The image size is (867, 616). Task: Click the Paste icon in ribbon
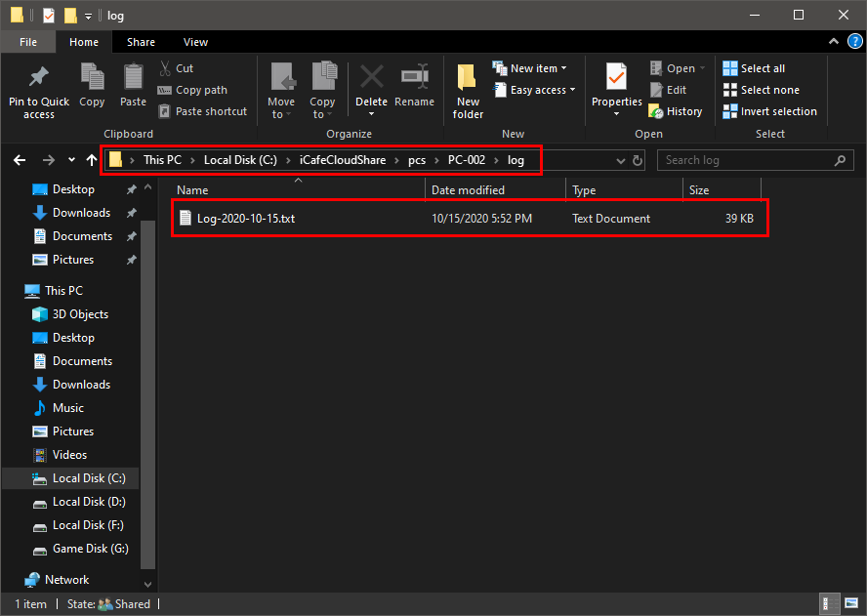click(133, 78)
